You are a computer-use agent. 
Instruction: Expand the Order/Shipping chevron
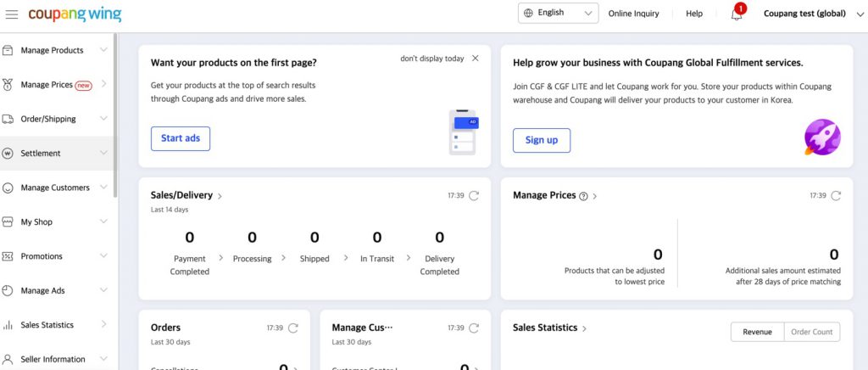tap(103, 119)
